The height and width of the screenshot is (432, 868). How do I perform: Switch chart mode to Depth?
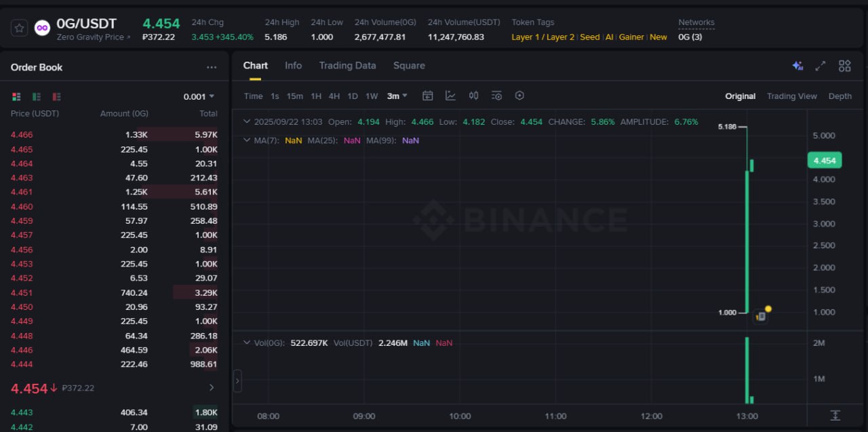[840, 96]
